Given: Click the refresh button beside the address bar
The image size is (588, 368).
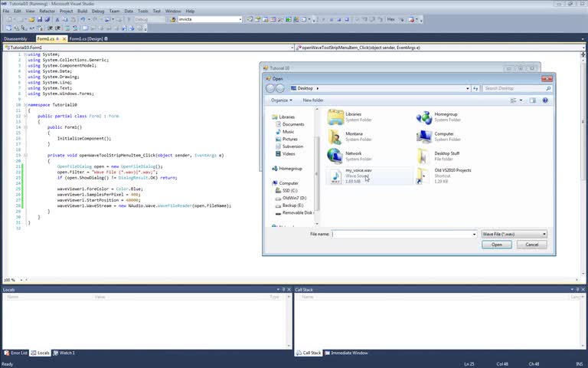Looking at the screenshot, I should [x=475, y=89].
